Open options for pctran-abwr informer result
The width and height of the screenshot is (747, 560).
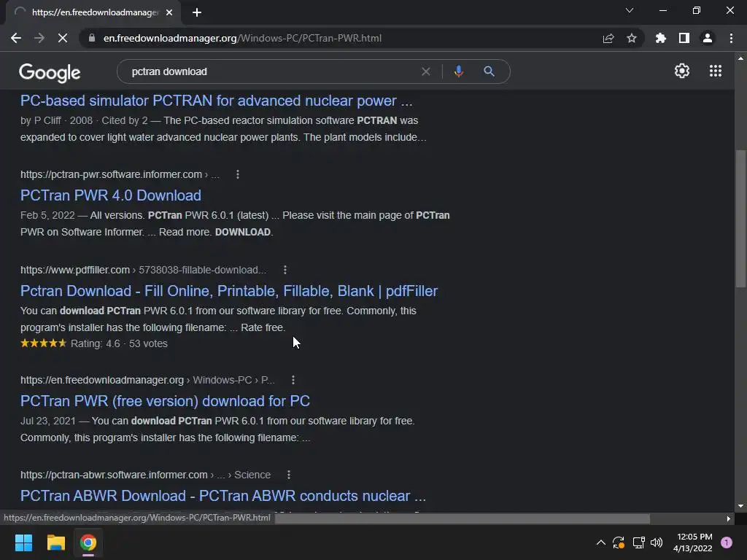coord(289,474)
